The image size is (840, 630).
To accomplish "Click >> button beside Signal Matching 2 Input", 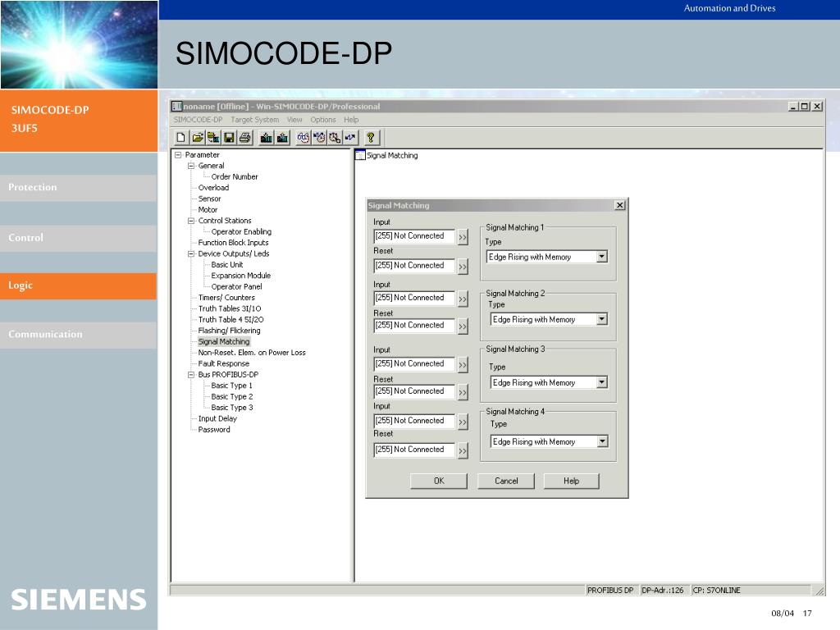I will click(463, 299).
